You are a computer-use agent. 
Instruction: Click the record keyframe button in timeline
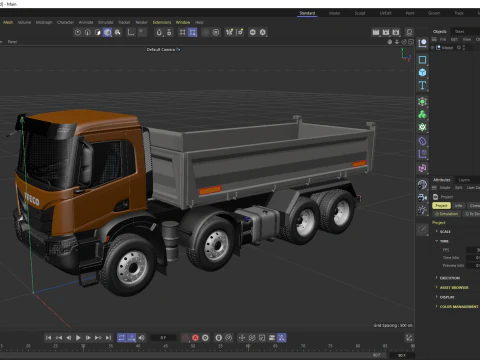tap(185, 338)
